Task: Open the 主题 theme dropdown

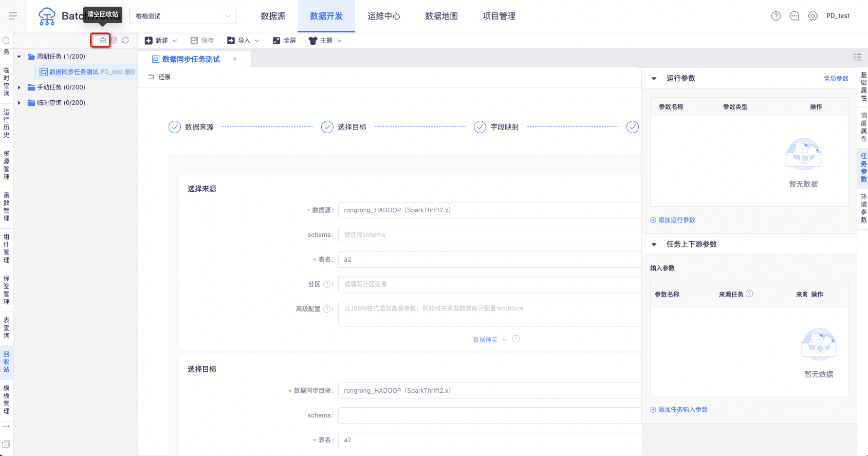Action: point(325,41)
